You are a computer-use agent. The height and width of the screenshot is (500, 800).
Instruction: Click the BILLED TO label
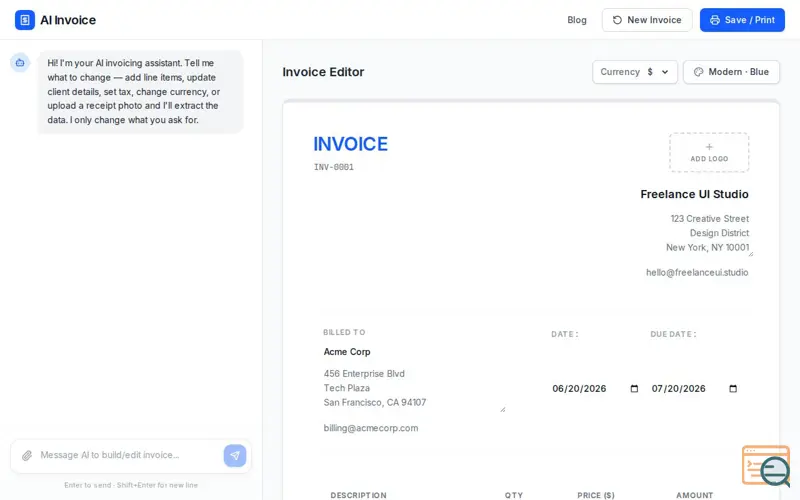coord(344,332)
